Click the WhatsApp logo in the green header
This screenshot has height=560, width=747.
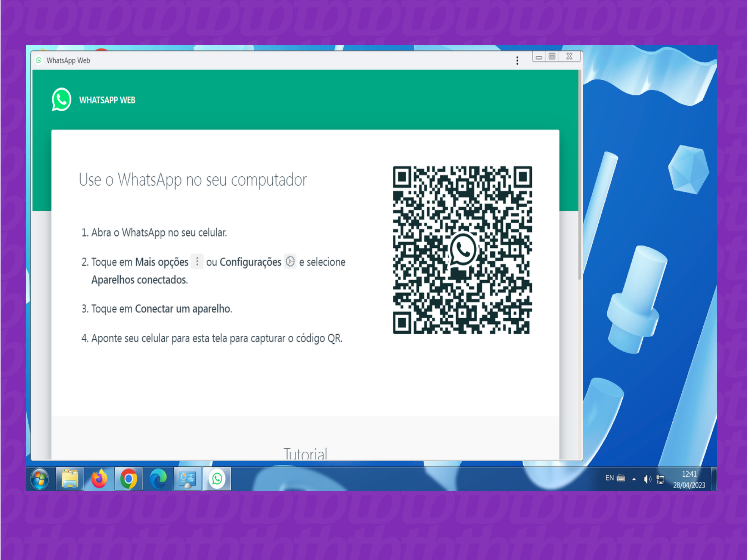61,100
